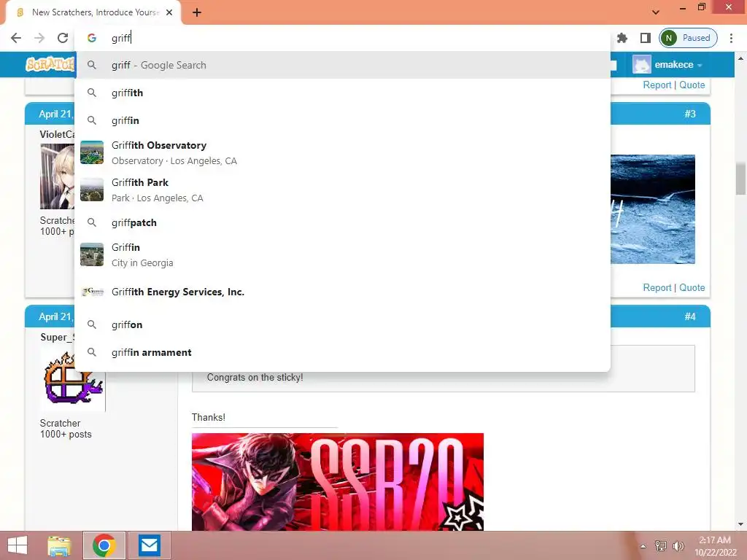Open the Extensions puzzle icon
This screenshot has width=747, height=560.
(x=622, y=38)
